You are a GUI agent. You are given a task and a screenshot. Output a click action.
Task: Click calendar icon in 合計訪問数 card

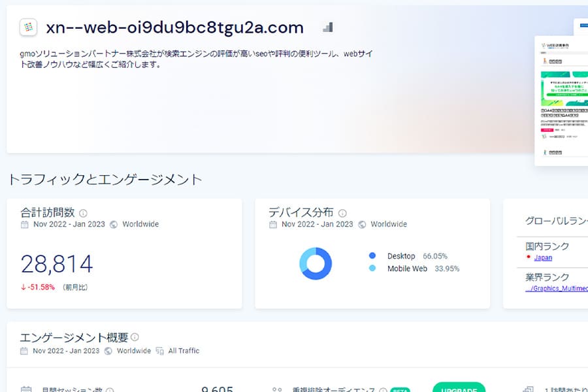[24, 224]
